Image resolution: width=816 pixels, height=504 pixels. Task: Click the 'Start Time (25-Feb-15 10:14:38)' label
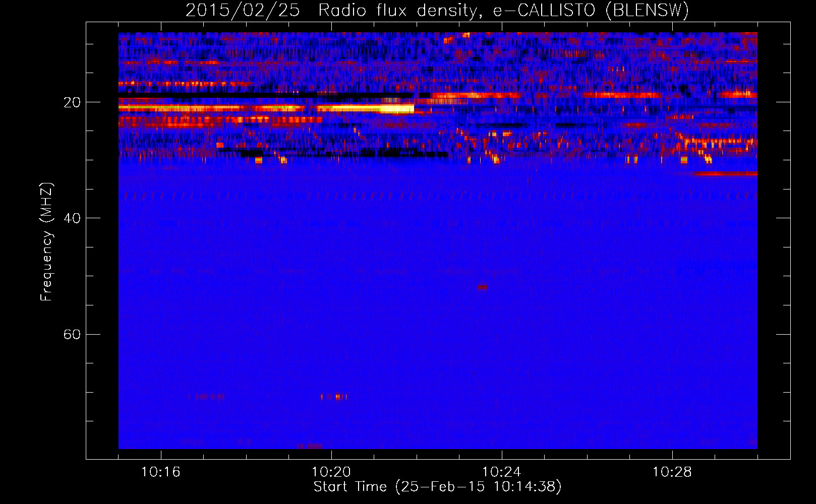437,487
